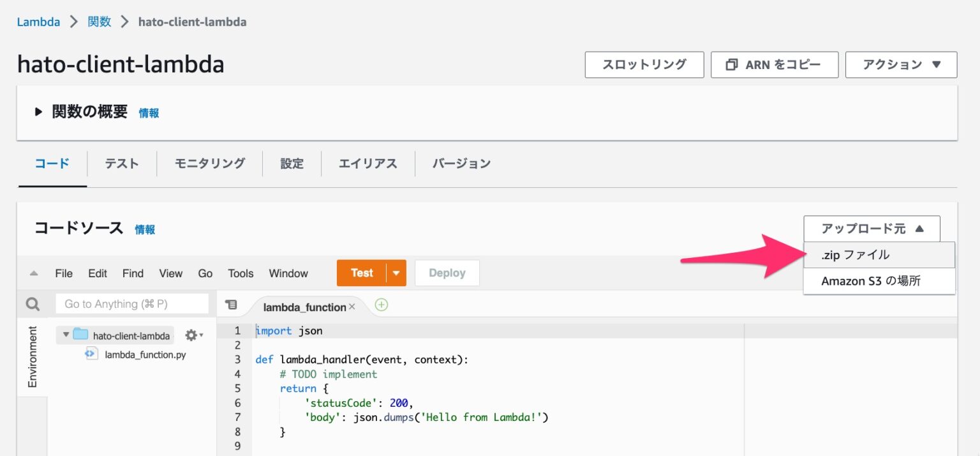This screenshot has width=980, height=456.
Task: Open the File menu in the code editor
Action: (x=63, y=273)
